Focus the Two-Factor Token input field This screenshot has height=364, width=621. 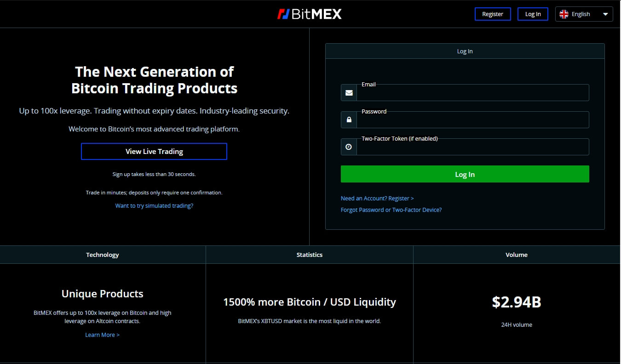click(473, 147)
